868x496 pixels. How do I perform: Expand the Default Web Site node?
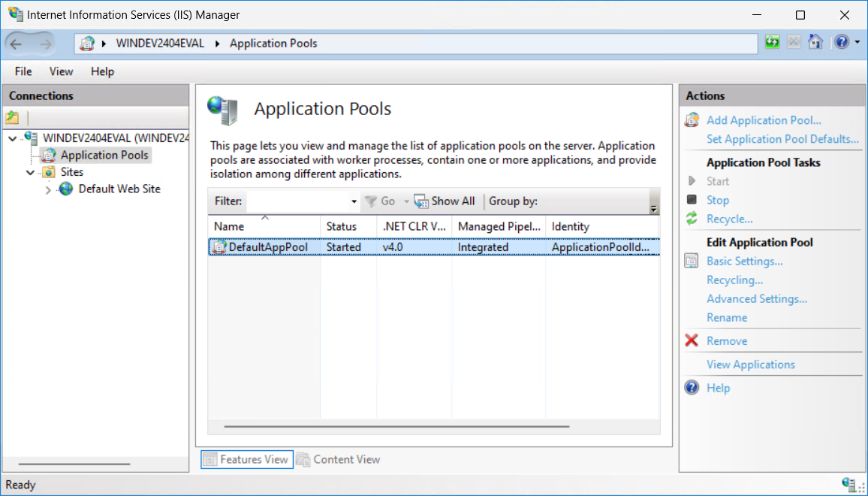[48, 190]
